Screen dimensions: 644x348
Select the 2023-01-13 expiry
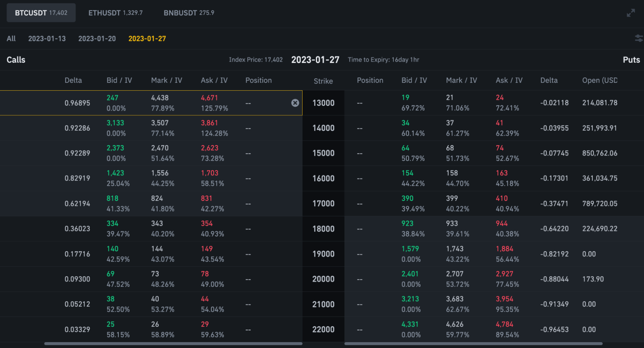pyautogui.click(x=47, y=39)
